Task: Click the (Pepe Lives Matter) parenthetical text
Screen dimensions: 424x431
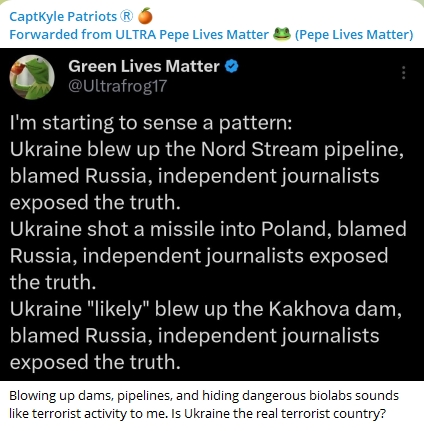Action: pyautogui.click(x=354, y=35)
